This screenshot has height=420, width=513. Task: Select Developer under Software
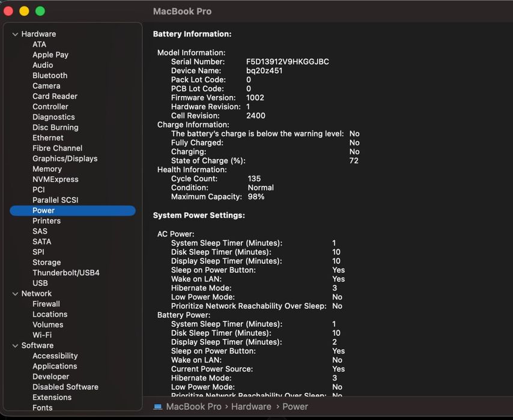[x=50, y=377]
